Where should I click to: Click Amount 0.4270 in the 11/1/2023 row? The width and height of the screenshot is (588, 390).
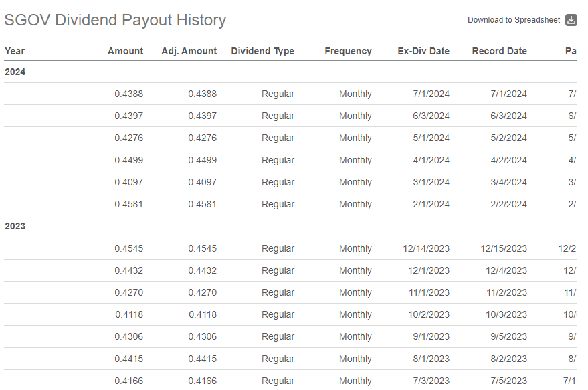tap(128, 292)
